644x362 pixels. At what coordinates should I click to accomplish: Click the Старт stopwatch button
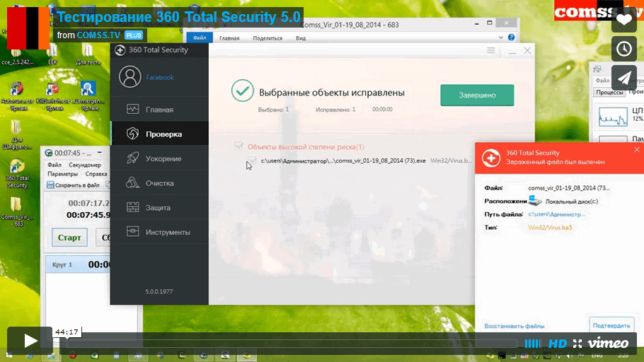point(69,238)
